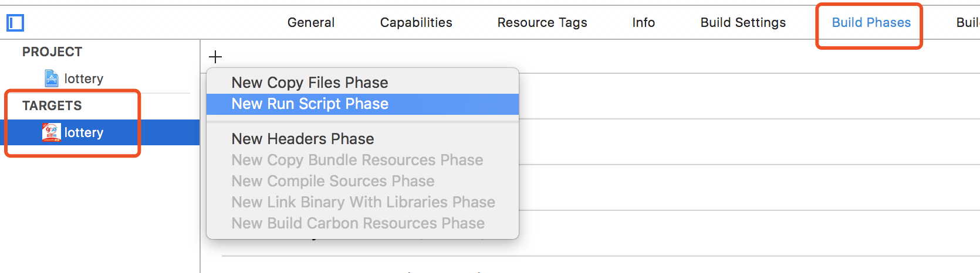Screen dimensions: 980x273
Task: Open the Build Settings tab
Action: click(x=743, y=23)
